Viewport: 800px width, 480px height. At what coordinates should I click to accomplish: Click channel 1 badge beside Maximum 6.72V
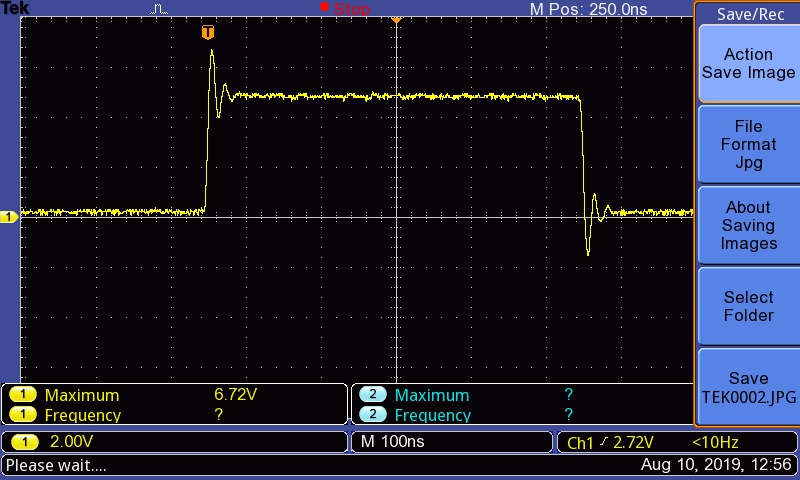tap(22, 395)
